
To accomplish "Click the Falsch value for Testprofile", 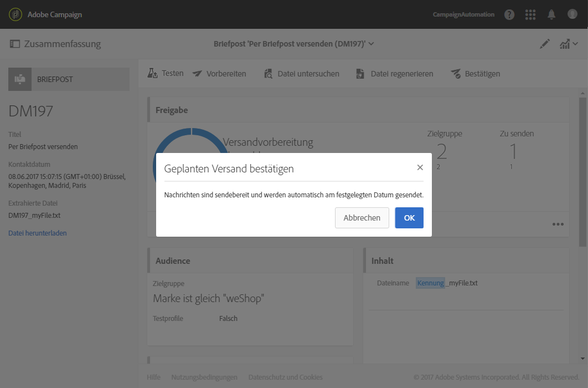I will (x=228, y=318).
